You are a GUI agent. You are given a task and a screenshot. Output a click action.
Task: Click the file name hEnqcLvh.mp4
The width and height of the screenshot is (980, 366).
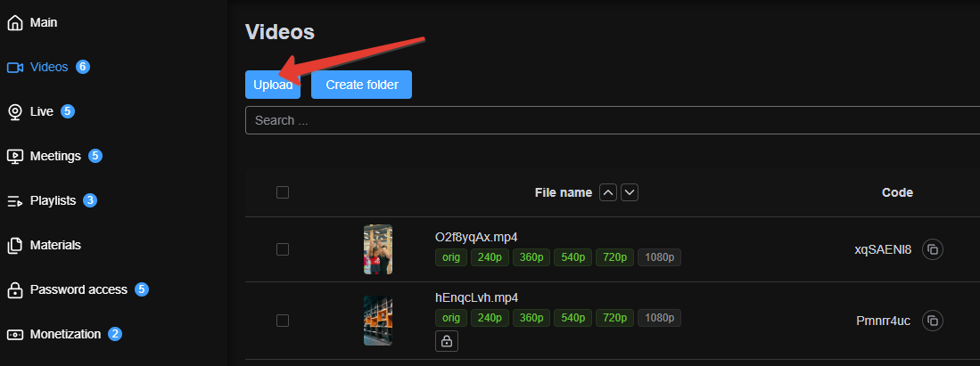click(x=477, y=297)
